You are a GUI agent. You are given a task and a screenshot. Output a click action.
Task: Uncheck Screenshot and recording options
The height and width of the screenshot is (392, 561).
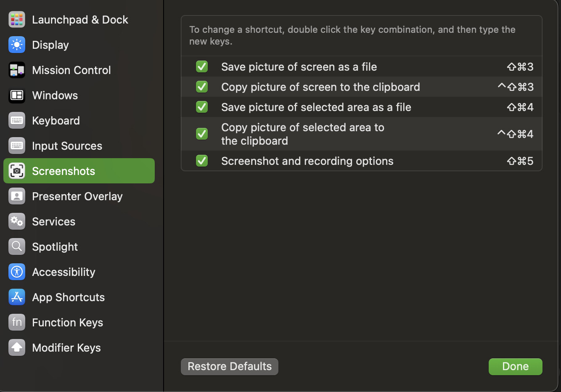[202, 161]
